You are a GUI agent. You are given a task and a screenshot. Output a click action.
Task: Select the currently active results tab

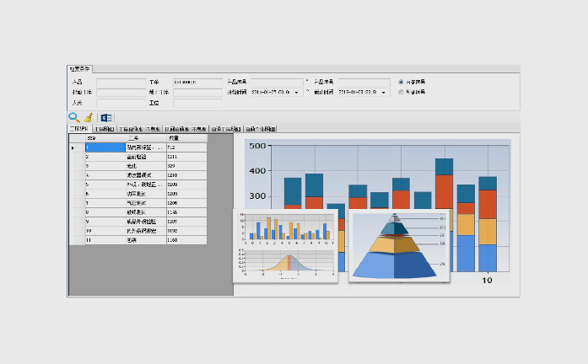(x=79, y=129)
